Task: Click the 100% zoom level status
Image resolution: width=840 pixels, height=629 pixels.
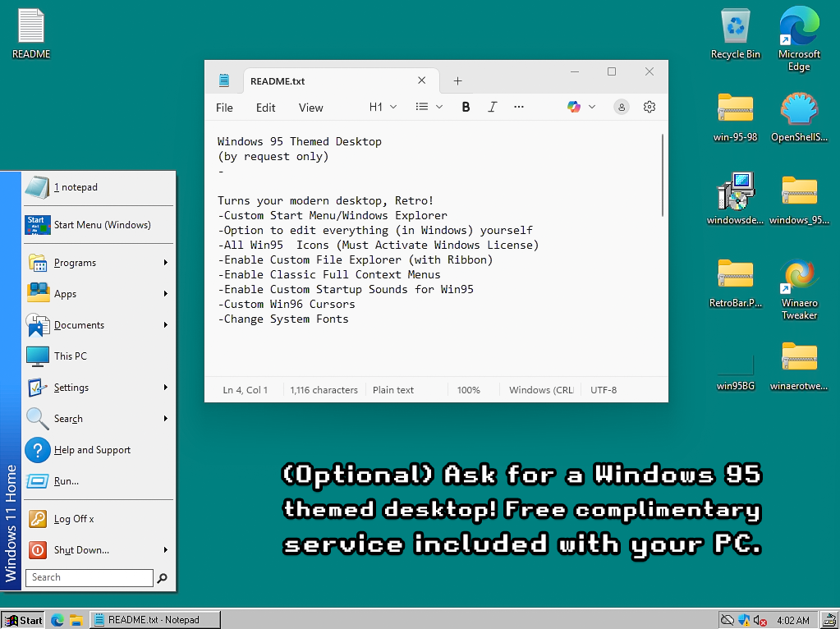Action: click(469, 390)
